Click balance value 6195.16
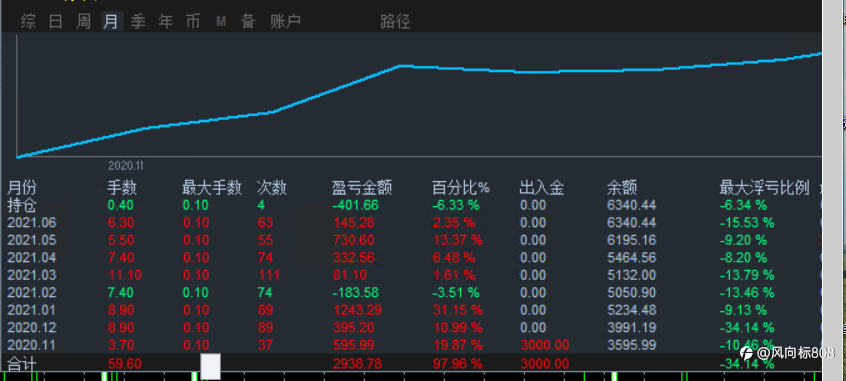This screenshot has height=381, width=846. click(631, 240)
